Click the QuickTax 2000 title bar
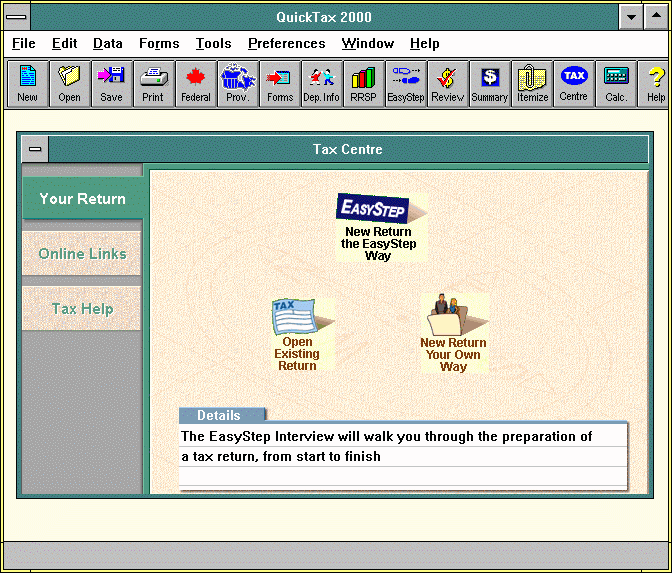Viewport: 672px width, 573px height. click(x=324, y=17)
